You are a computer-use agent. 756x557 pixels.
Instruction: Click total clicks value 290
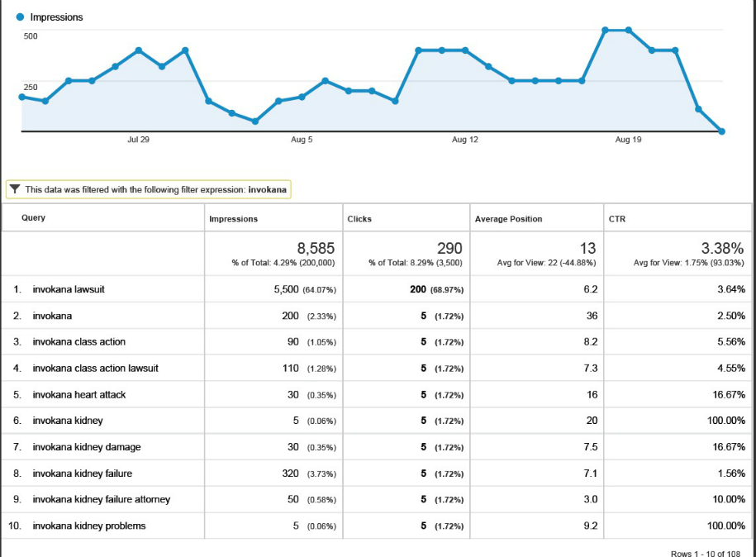449,249
